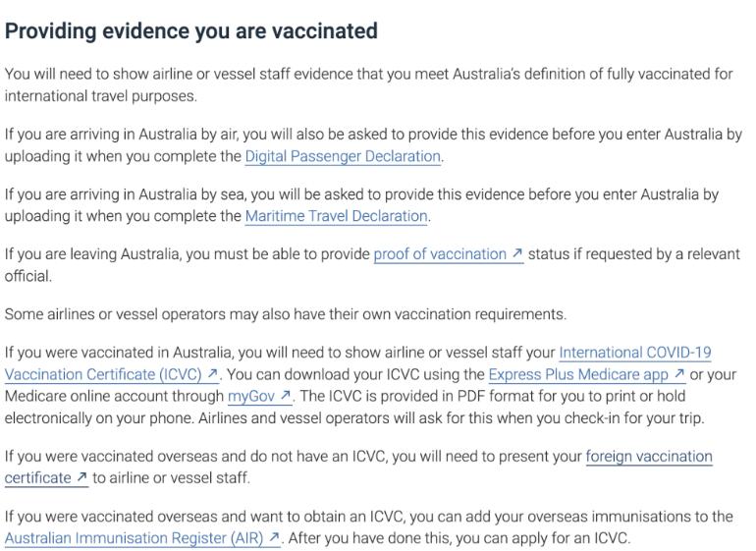Image resolution: width=756 pixels, height=551 pixels.
Task: Click the sentence about airlines' own vaccination requirements
Action: tap(285, 314)
